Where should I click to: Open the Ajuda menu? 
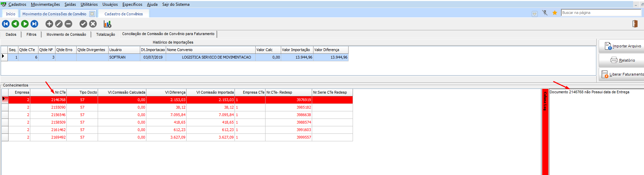[152, 4]
